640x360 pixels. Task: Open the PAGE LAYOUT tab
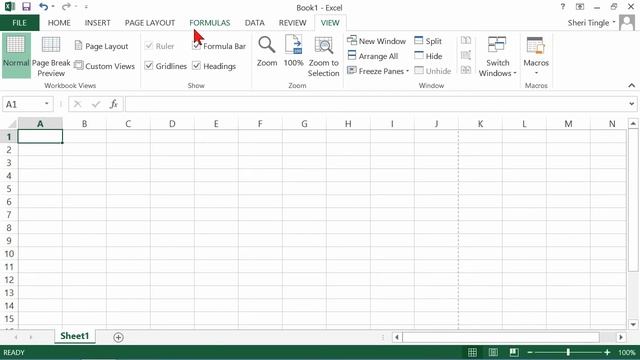click(x=150, y=23)
